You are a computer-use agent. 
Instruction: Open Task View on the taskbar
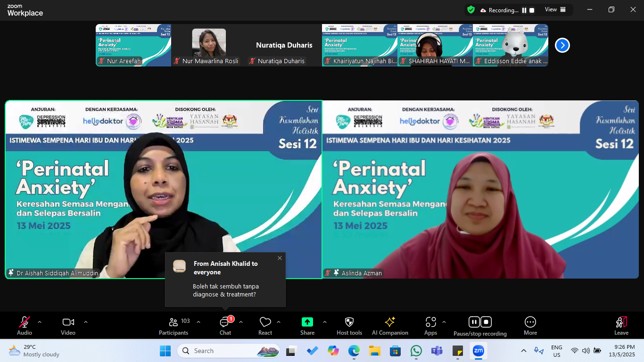pos(291,351)
